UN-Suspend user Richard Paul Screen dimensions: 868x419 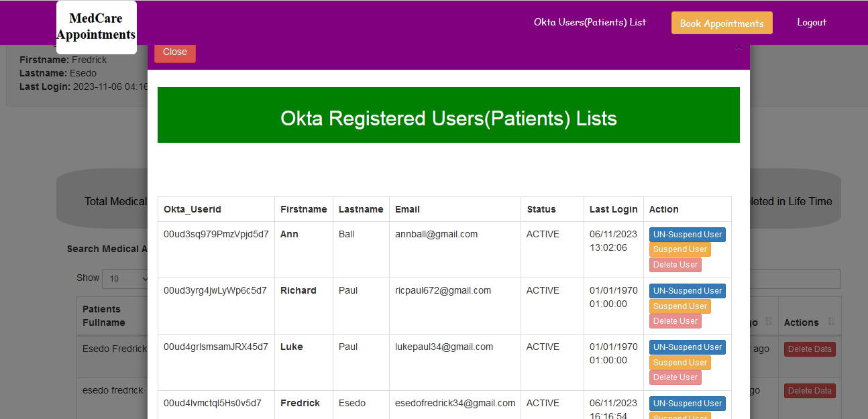687,290
